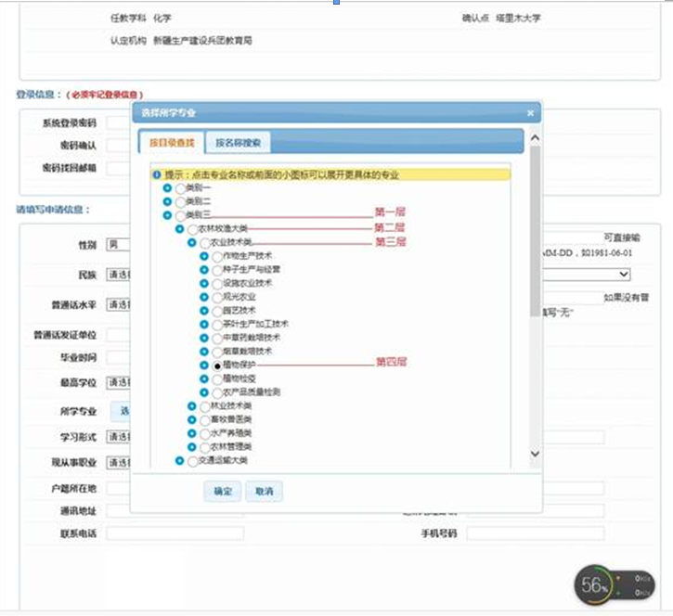
Task: Click the blue icon before 林业技术类
Action: point(191,405)
